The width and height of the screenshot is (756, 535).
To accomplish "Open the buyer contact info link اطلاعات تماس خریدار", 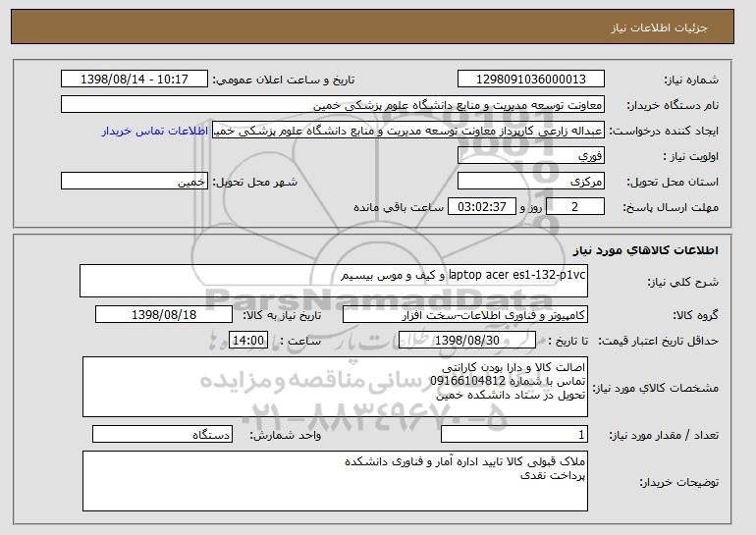I will [x=155, y=132].
